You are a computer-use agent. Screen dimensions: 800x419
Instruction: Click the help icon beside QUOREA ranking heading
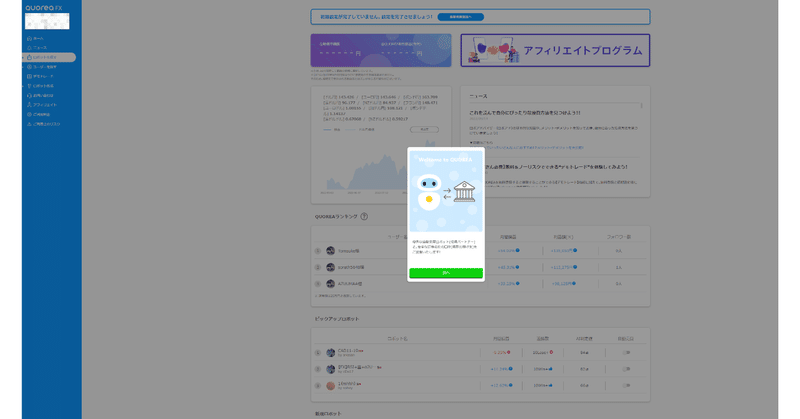[364, 216]
